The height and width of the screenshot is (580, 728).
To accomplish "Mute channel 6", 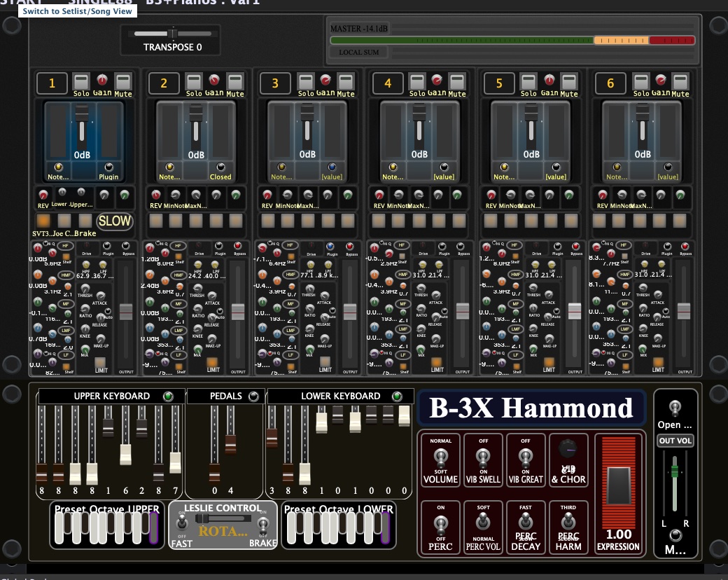I will pos(680,82).
